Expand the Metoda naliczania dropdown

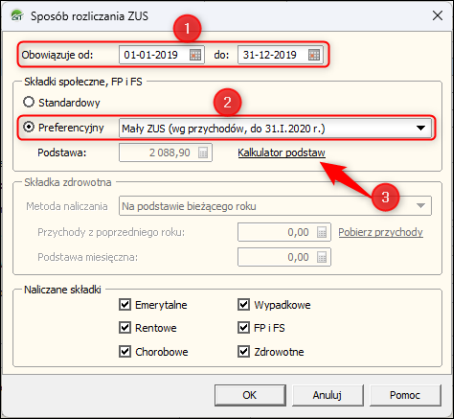(421, 206)
